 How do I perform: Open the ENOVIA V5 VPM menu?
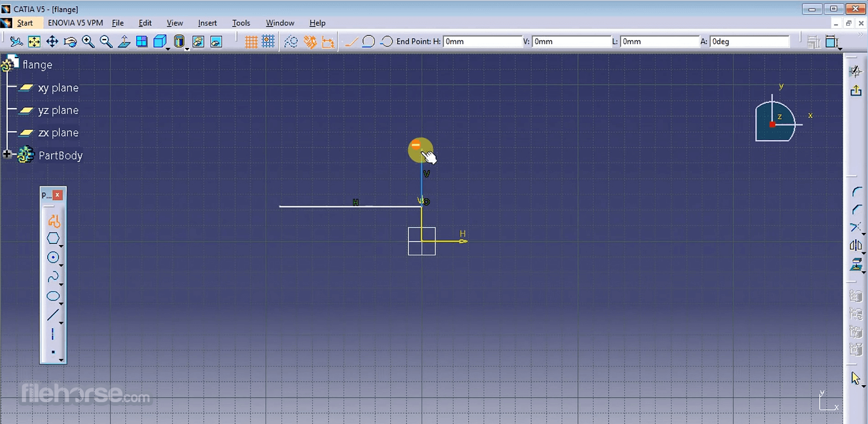point(75,23)
